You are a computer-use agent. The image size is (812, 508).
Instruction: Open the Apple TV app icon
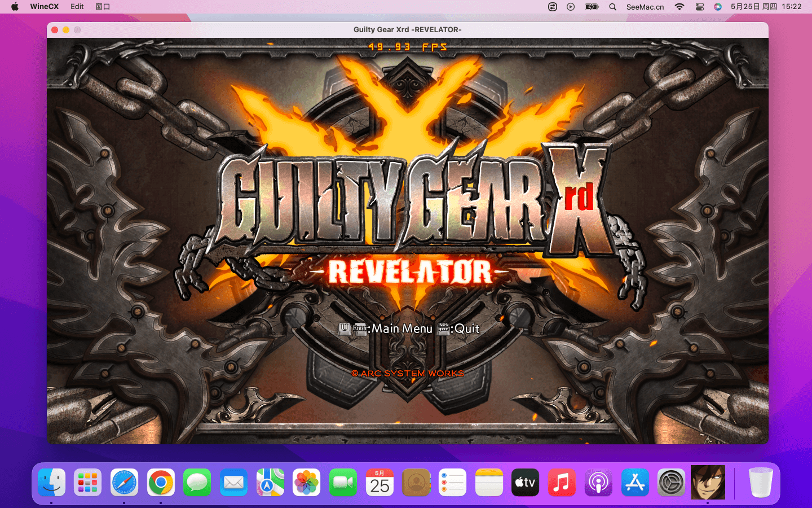525,483
